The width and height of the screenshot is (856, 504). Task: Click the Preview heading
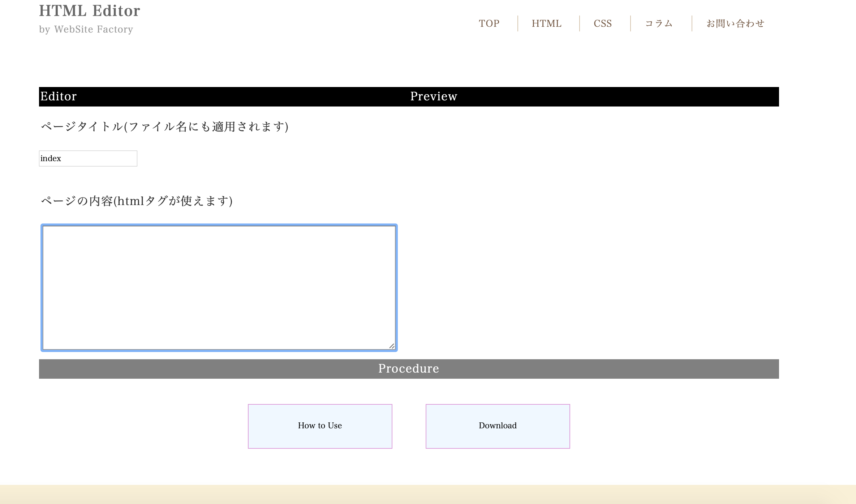point(434,96)
